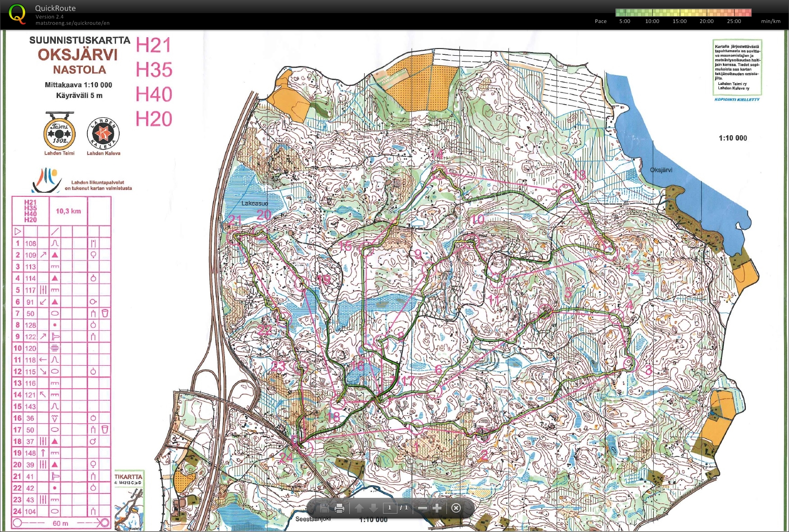Click the 5:00 pace scale label

pyautogui.click(x=624, y=21)
